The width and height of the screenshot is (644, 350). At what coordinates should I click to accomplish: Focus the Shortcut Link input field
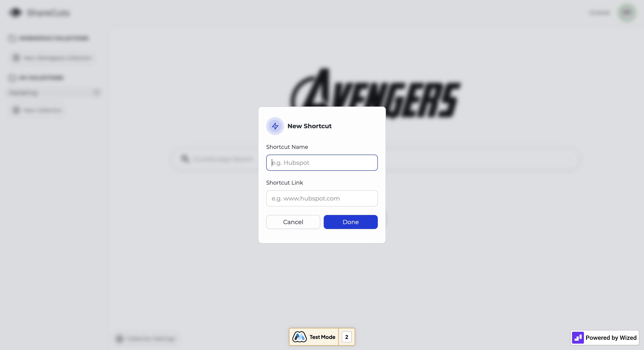click(x=322, y=198)
